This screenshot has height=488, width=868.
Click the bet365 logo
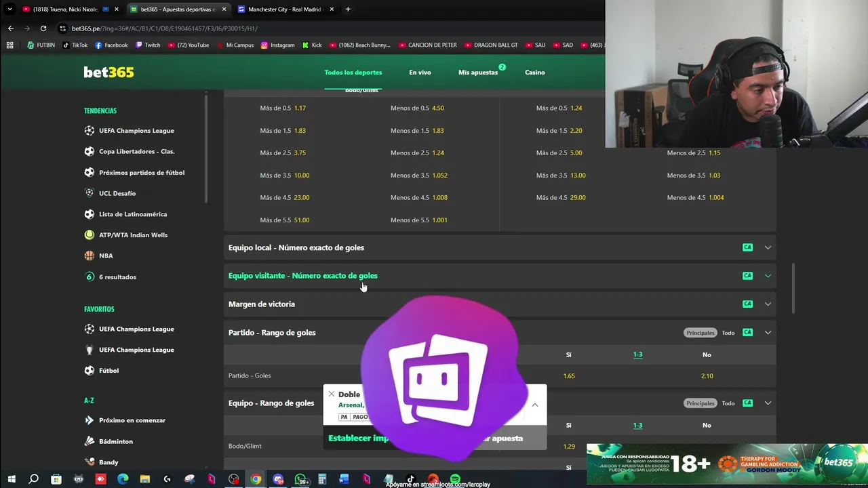(x=108, y=72)
